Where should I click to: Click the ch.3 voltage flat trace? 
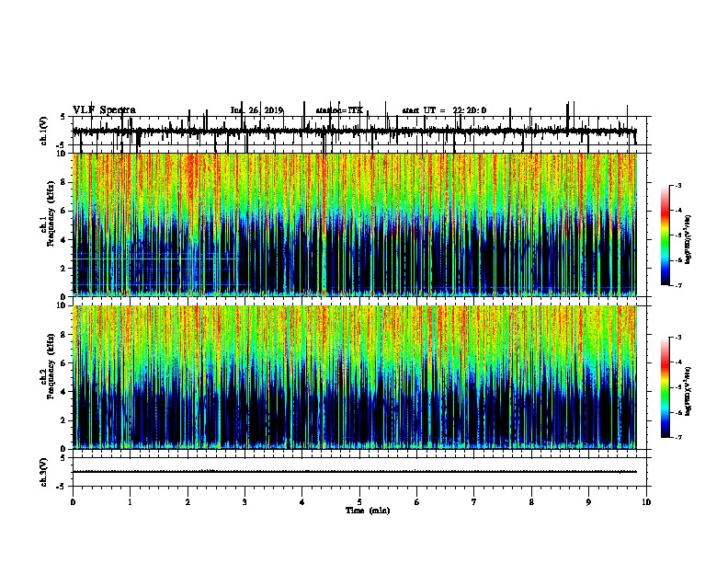click(x=355, y=472)
